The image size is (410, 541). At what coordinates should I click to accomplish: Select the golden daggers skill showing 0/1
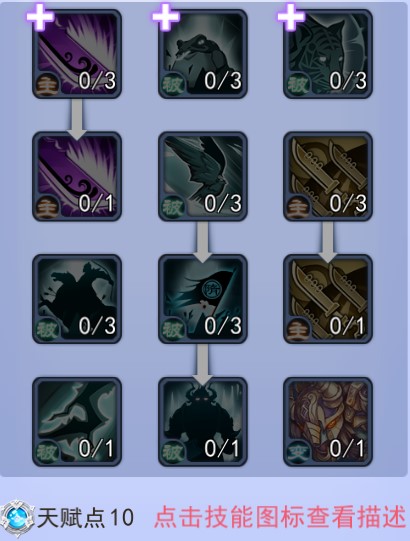(x=328, y=299)
